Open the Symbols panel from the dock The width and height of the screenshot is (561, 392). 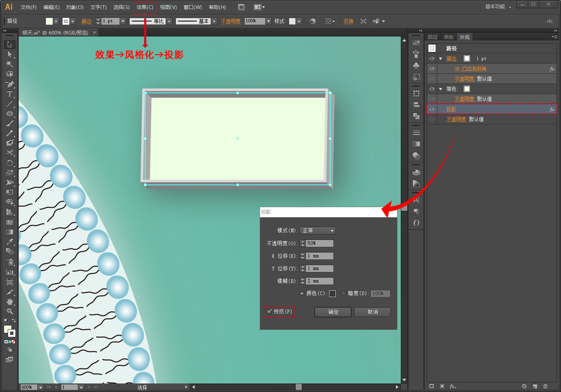(x=416, y=65)
